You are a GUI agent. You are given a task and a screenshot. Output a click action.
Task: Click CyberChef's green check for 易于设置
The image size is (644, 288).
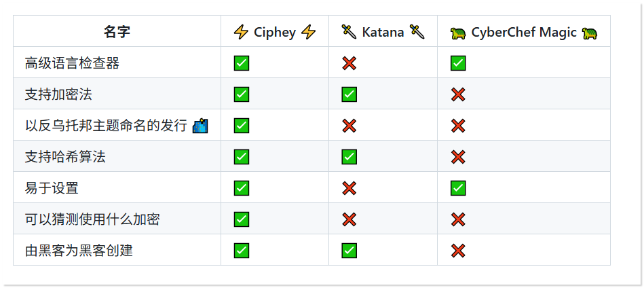458,188
